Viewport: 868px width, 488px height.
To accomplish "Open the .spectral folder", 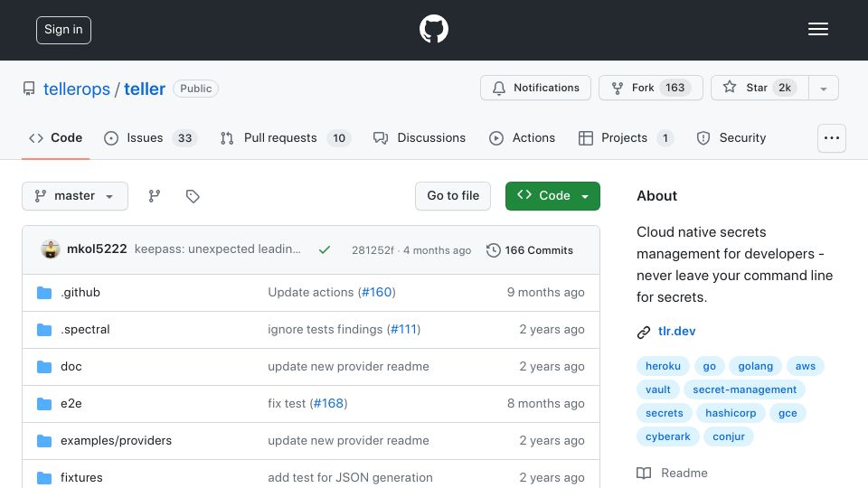I will tap(85, 329).
